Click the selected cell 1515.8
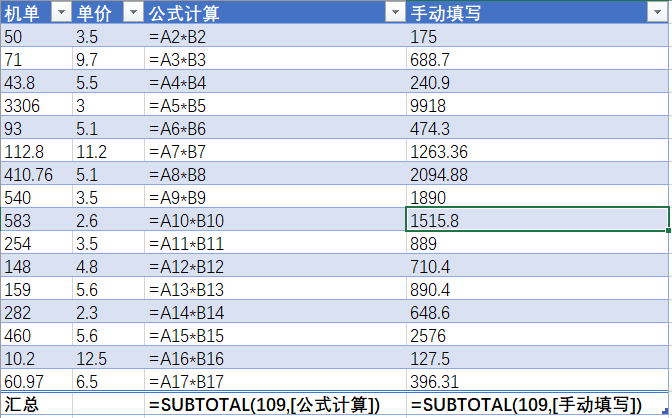 tap(537, 219)
